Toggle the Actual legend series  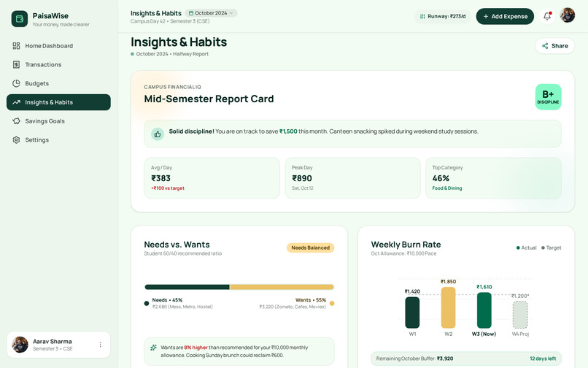tap(526, 248)
